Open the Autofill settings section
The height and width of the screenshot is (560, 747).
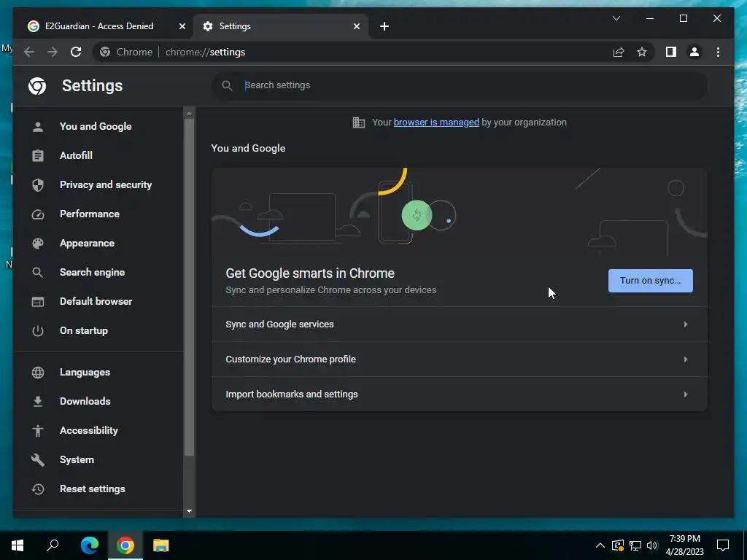click(x=76, y=156)
